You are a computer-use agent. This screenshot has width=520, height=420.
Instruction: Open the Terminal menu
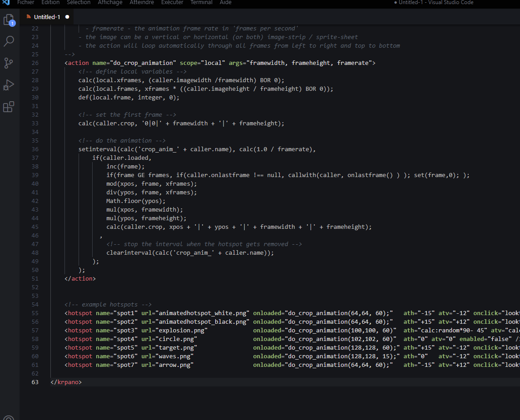[x=201, y=2]
